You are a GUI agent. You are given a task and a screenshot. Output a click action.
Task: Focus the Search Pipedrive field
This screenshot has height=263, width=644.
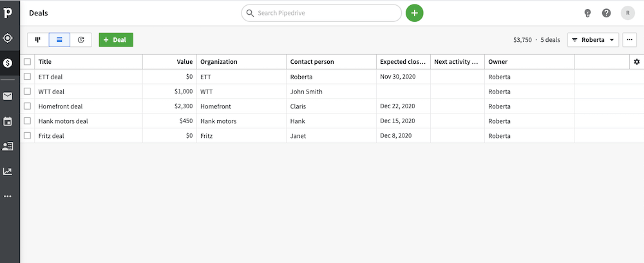point(321,13)
